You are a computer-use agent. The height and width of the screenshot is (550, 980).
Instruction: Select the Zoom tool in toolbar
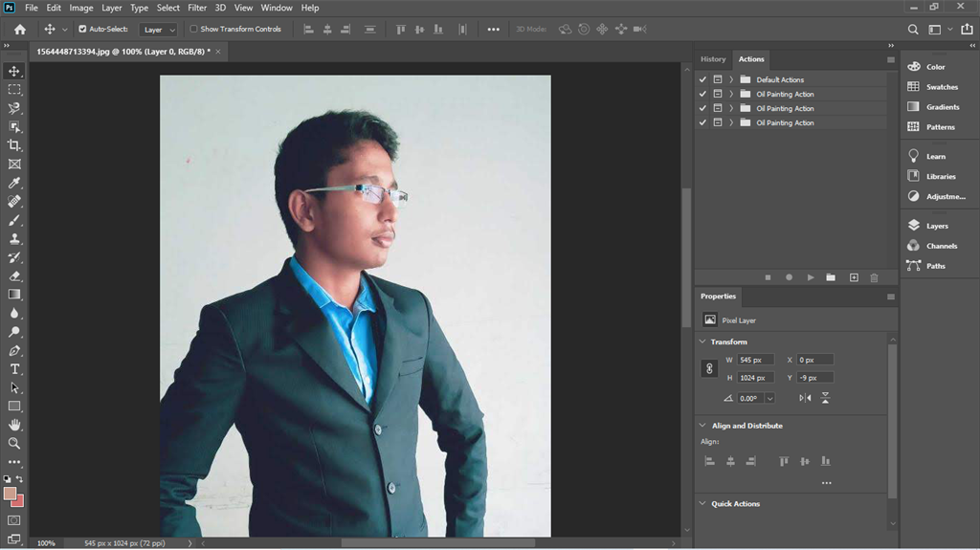(14, 444)
